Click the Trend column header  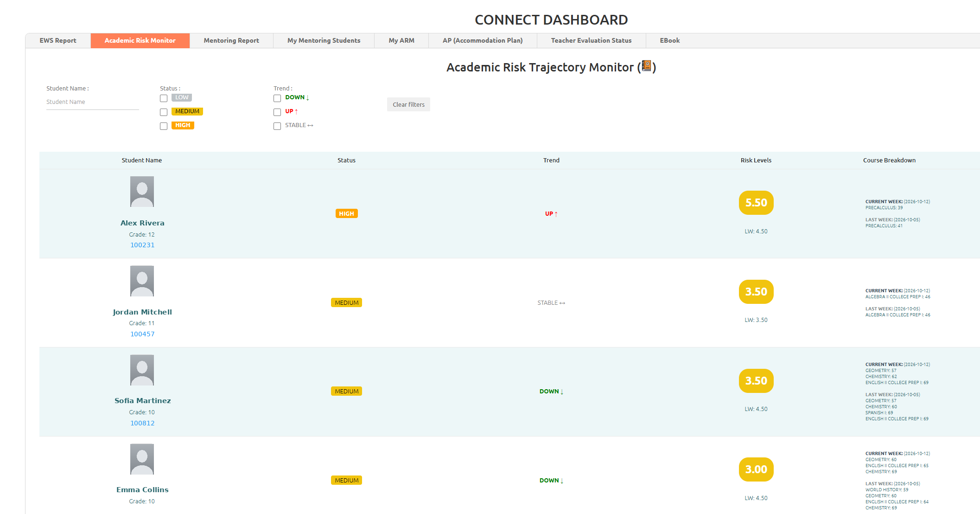click(x=551, y=160)
